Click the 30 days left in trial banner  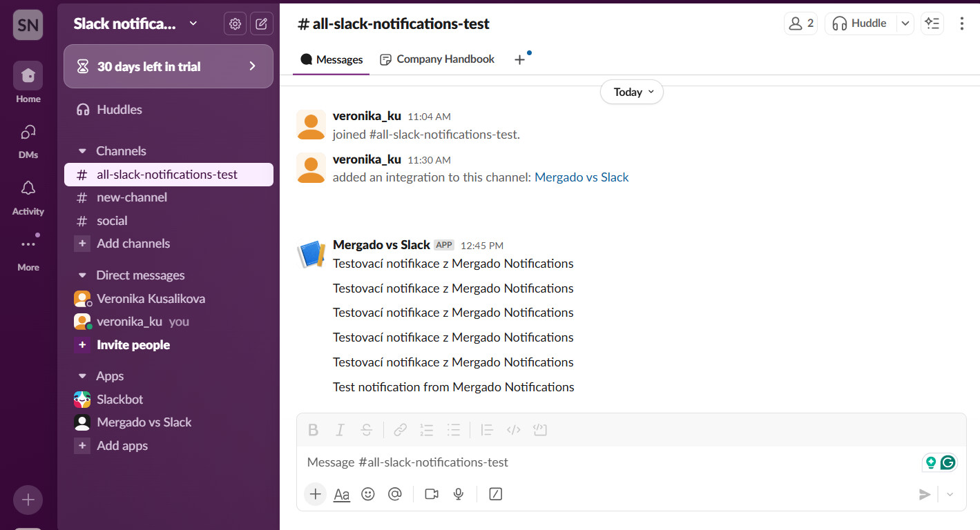click(x=169, y=66)
